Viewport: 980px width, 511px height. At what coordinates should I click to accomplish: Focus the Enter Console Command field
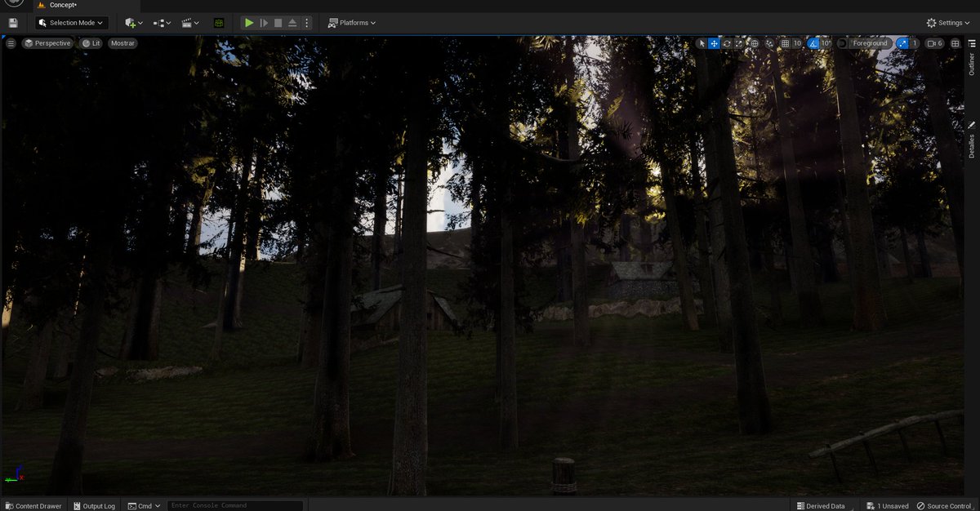[235, 506]
